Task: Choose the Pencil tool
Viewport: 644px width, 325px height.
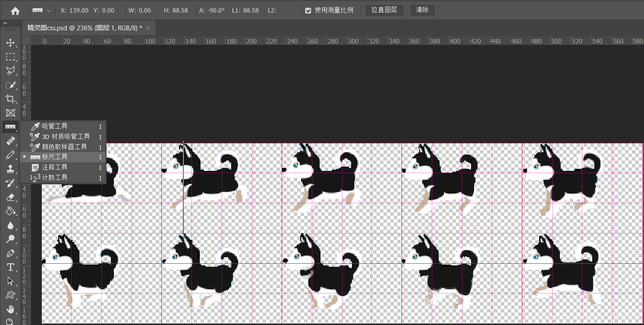Action: 10,155
